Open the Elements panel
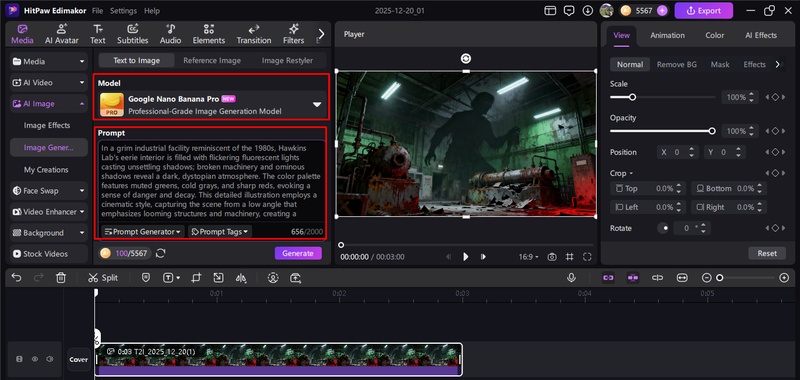 [209, 34]
